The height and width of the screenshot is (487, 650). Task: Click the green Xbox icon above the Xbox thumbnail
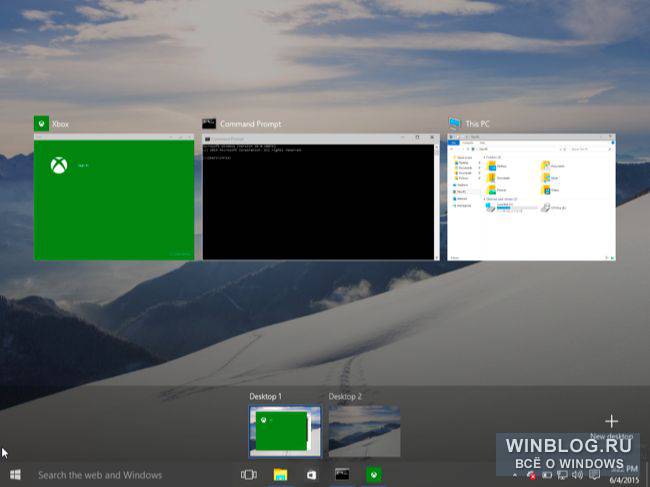41,124
